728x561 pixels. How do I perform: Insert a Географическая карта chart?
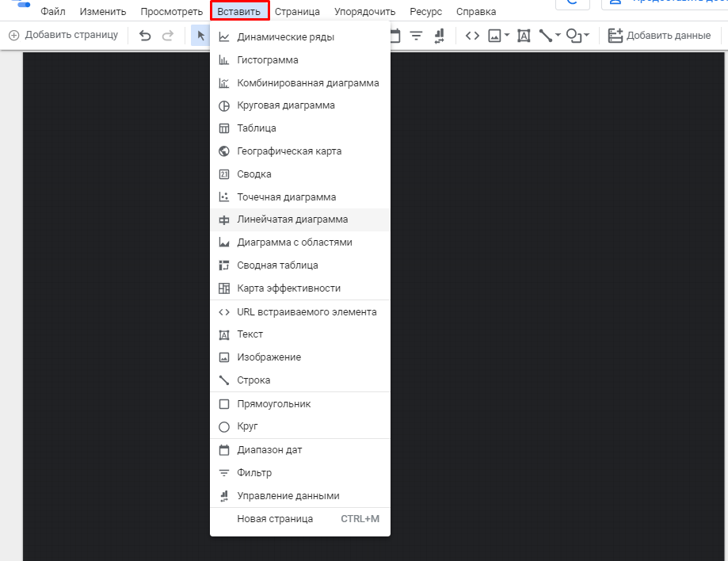[289, 151]
